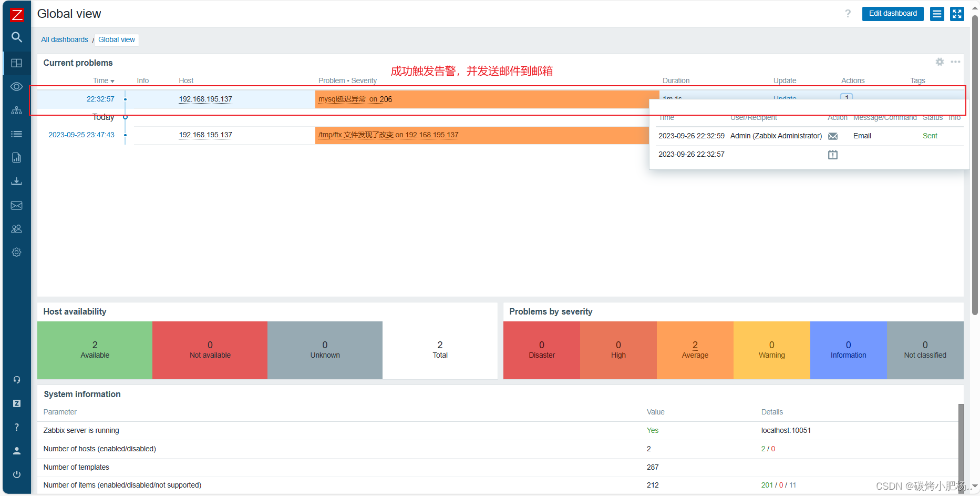The height and width of the screenshot is (496, 980).
Task: Click the Duration column header
Action: point(676,80)
